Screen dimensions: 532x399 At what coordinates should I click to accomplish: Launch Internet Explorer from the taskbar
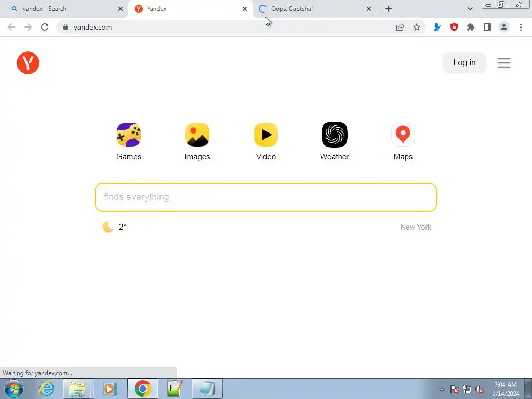(46, 389)
